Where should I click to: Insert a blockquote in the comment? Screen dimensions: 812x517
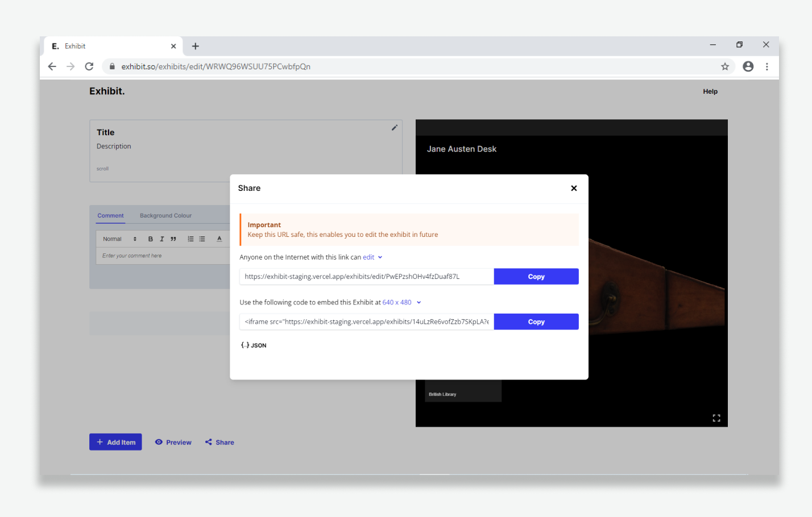click(173, 239)
